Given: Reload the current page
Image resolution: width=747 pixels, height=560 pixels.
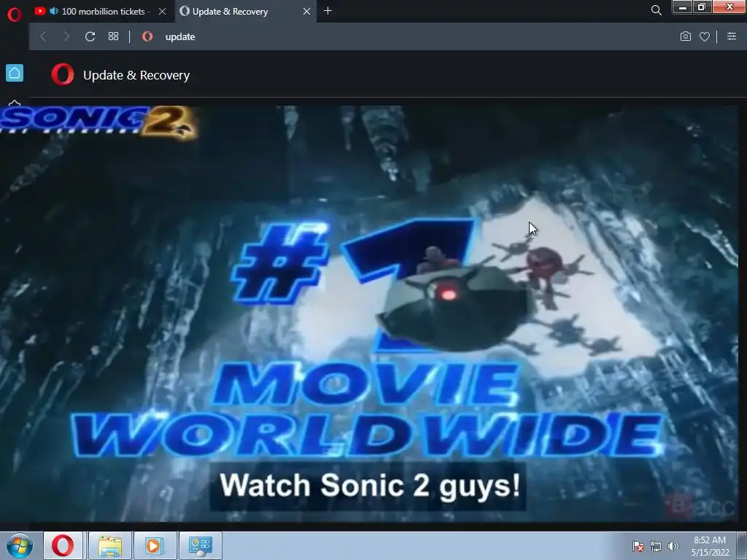Looking at the screenshot, I should pos(90,36).
